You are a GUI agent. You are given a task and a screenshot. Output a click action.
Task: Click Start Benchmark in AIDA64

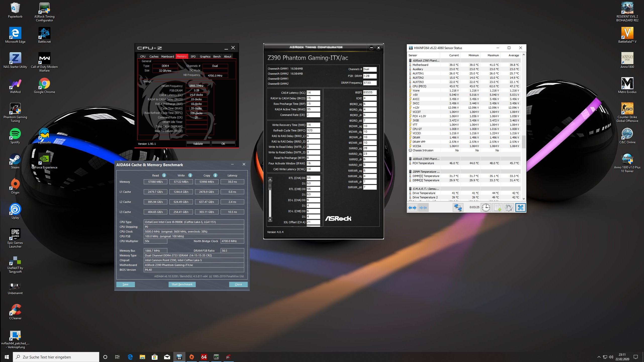(x=182, y=284)
